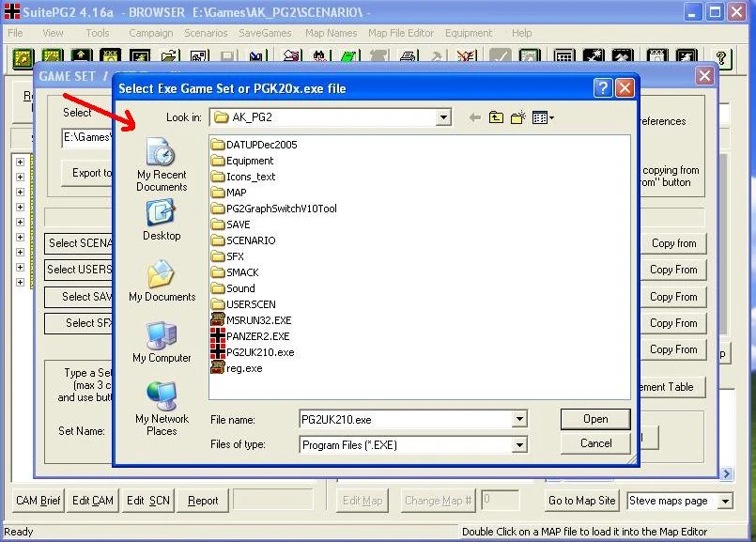This screenshot has width=756, height=542.
Task: Click the Open button
Action: (595, 419)
